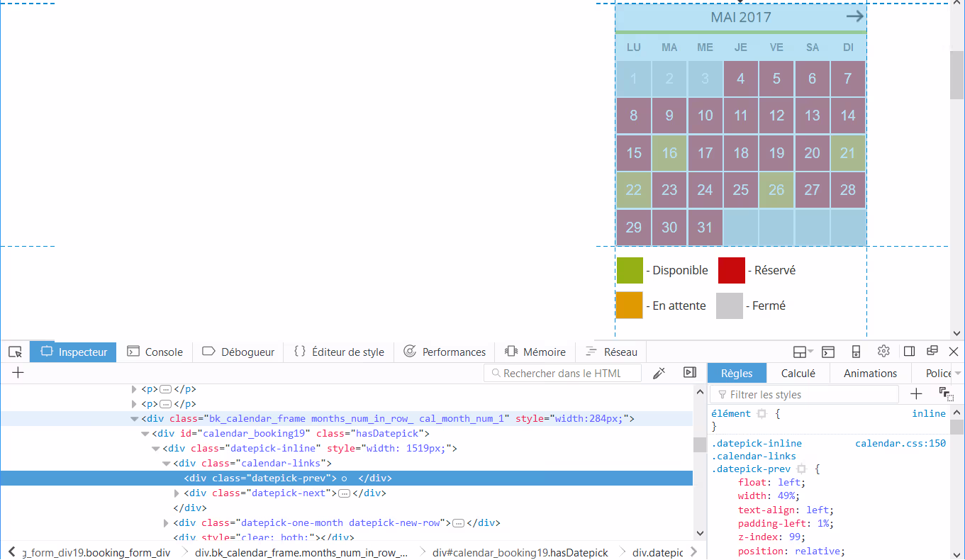965x560 pixels.
Task: Activate the element picker tool
Action: point(16,352)
